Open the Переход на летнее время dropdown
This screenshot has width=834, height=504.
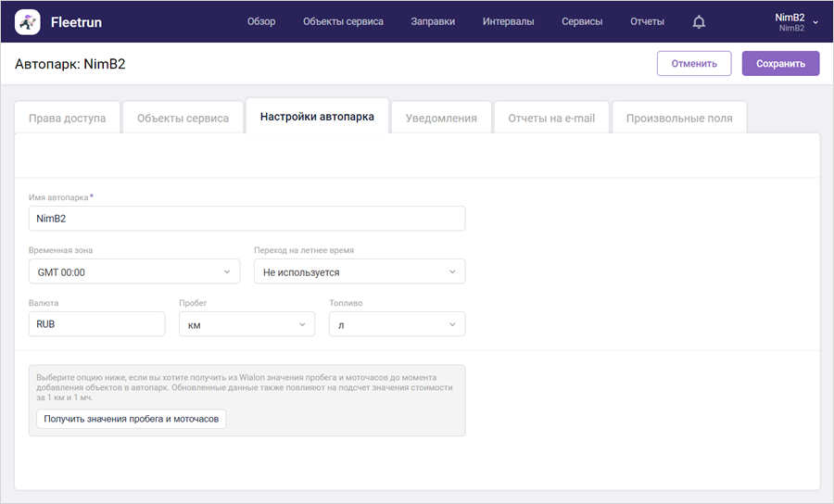pyautogui.click(x=360, y=272)
